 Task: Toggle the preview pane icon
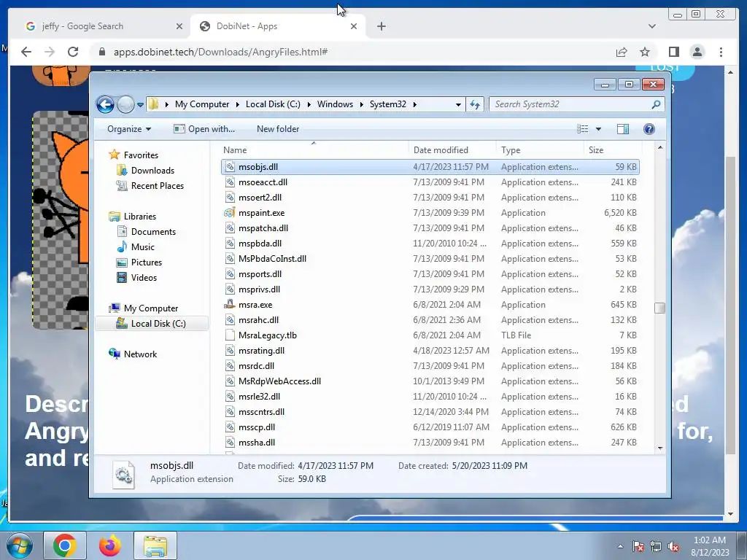[623, 129]
